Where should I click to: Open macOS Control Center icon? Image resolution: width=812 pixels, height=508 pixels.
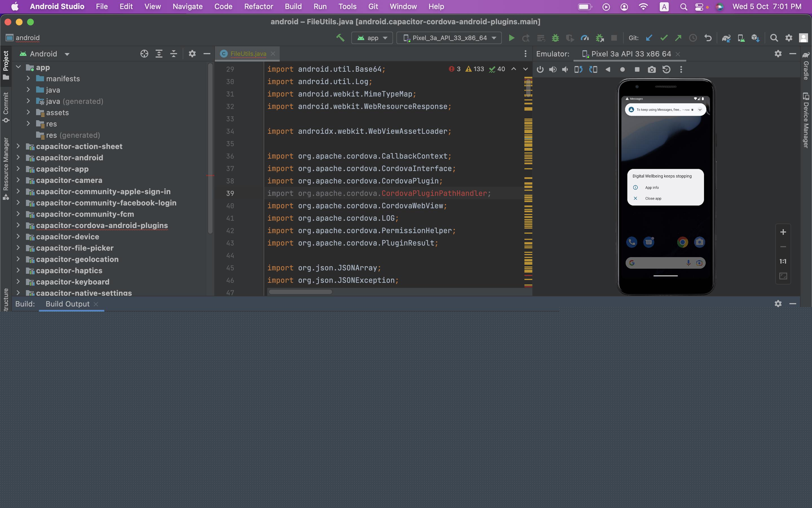pyautogui.click(x=699, y=7)
